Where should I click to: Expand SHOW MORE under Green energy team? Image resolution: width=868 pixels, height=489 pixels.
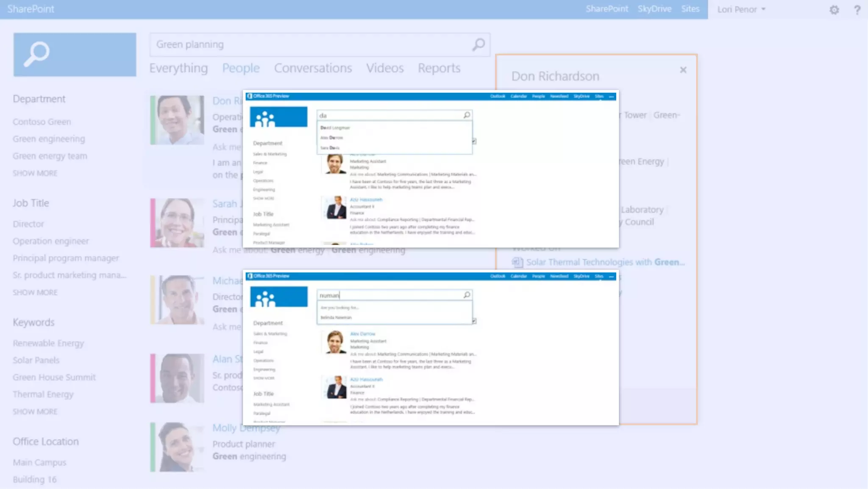point(35,173)
